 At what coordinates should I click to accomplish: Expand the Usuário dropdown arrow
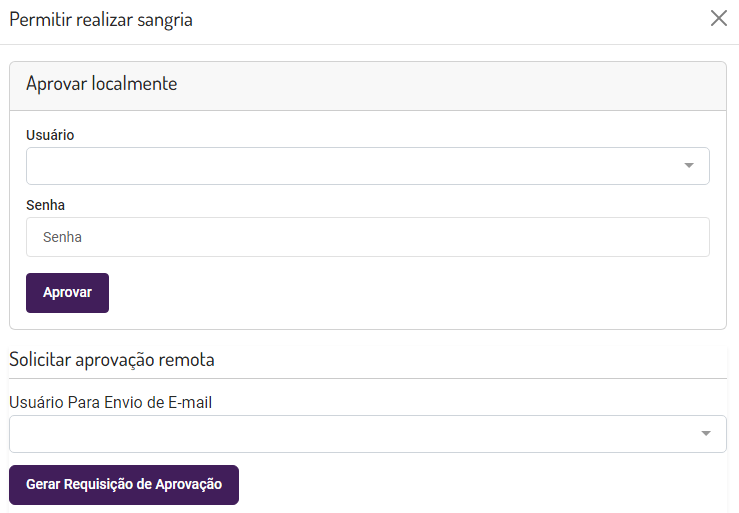click(x=689, y=166)
